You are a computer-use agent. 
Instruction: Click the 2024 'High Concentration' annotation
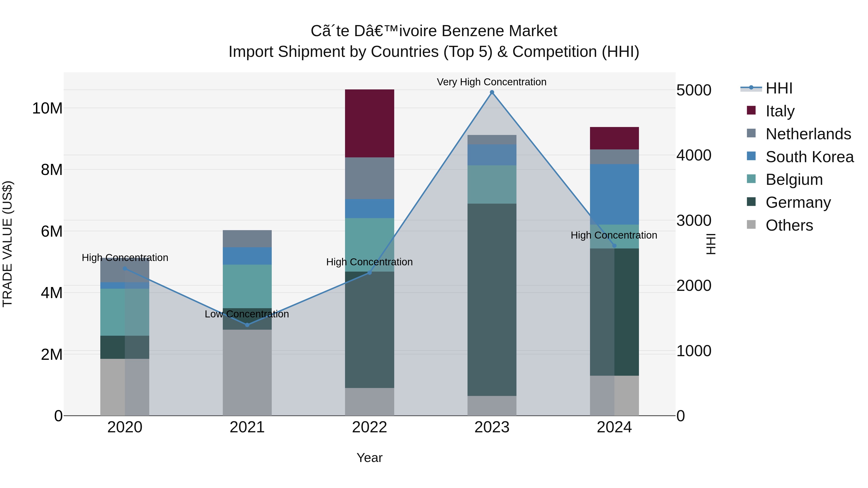[x=614, y=235]
